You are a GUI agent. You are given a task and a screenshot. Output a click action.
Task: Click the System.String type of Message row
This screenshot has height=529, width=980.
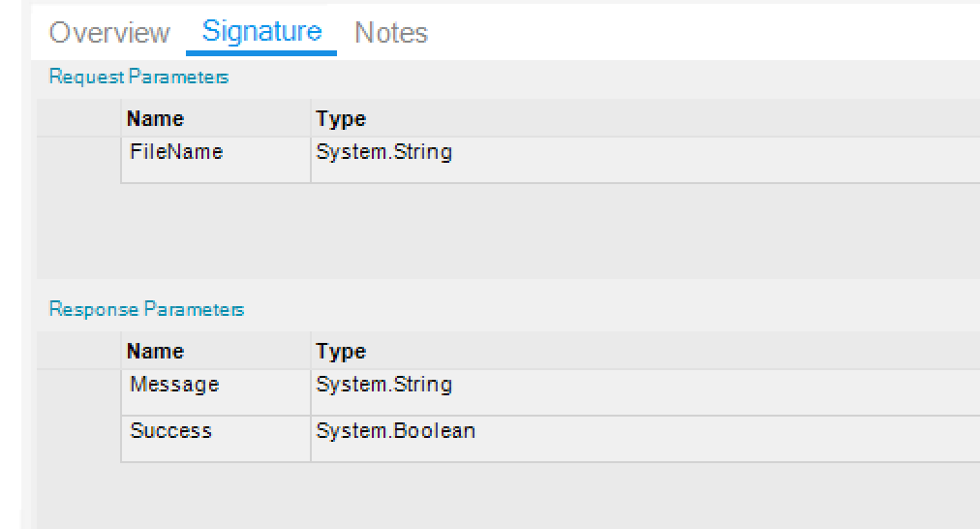383,386
